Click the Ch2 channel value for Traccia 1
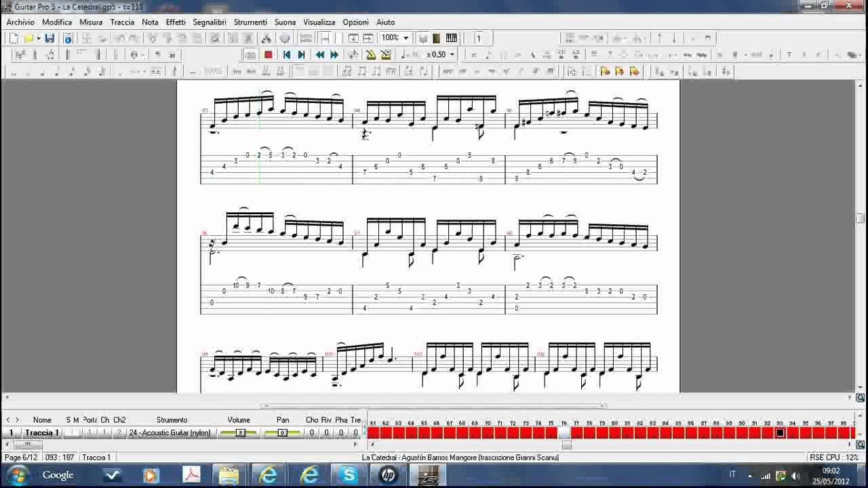Image resolution: width=868 pixels, height=488 pixels. (x=119, y=432)
